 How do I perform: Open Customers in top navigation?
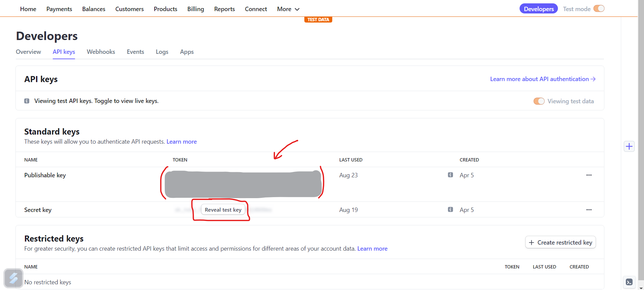(129, 9)
